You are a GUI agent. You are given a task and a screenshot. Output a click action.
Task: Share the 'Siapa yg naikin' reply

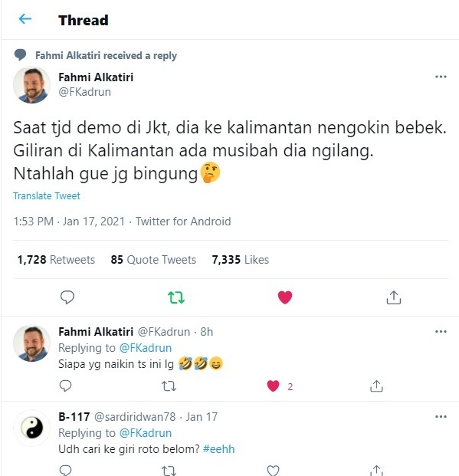pyautogui.click(x=376, y=386)
